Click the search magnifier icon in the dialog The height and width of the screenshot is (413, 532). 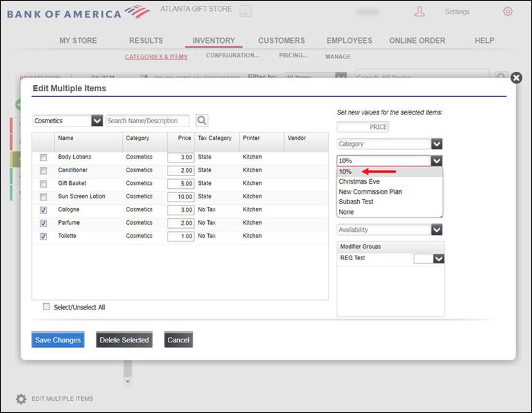(200, 120)
